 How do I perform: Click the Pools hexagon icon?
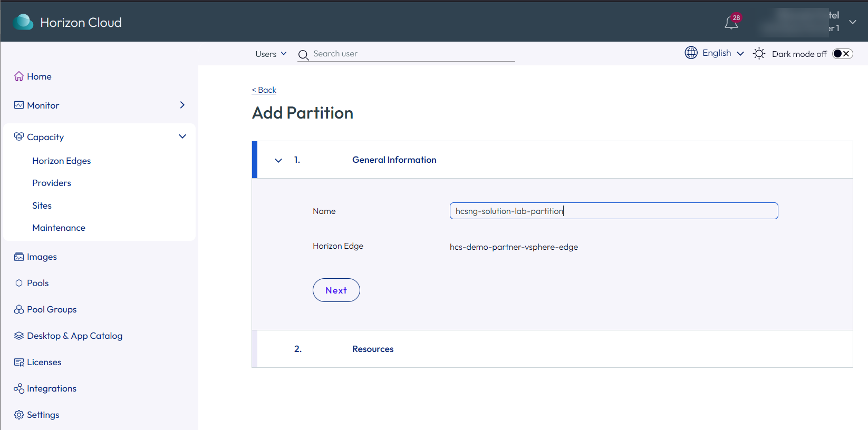[19, 283]
